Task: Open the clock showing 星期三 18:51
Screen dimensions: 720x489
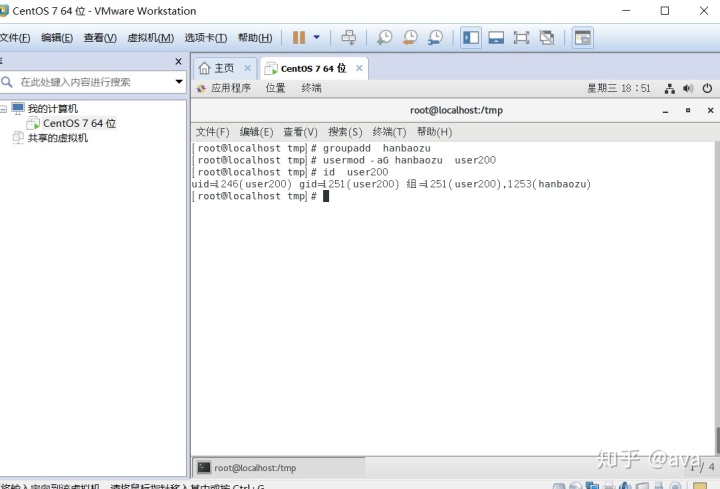Action: click(x=619, y=88)
